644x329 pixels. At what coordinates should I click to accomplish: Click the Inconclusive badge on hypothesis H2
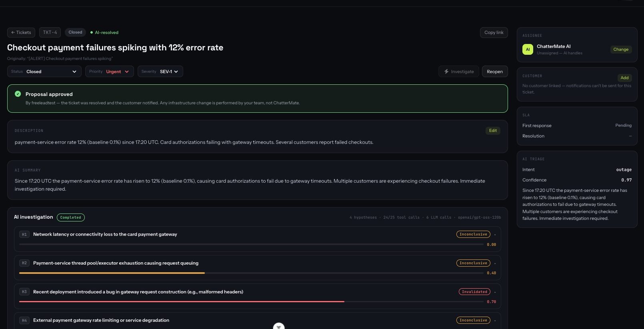coord(473,263)
